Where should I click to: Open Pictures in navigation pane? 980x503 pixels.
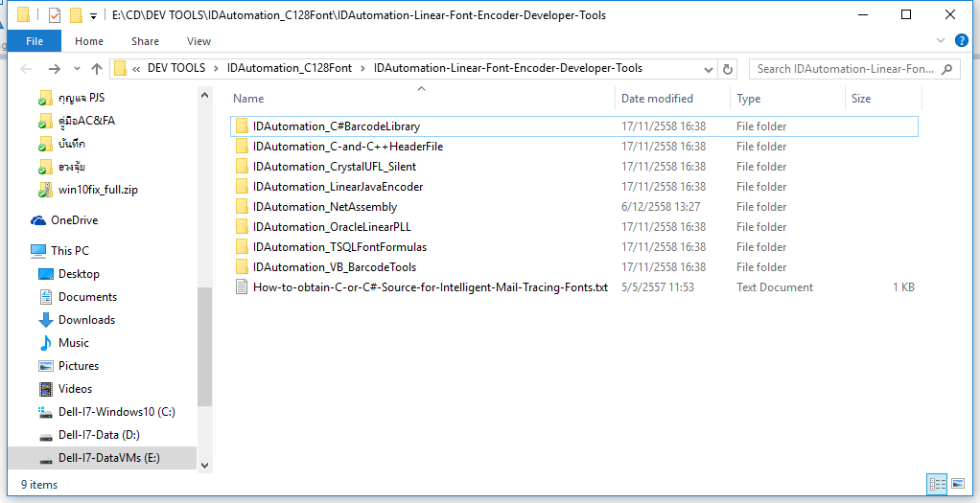(78, 366)
